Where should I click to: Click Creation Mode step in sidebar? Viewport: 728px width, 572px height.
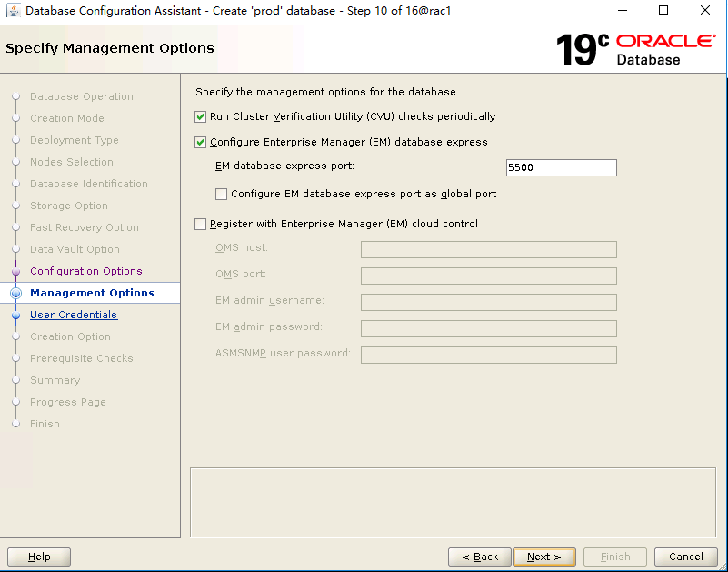(x=67, y=118)
